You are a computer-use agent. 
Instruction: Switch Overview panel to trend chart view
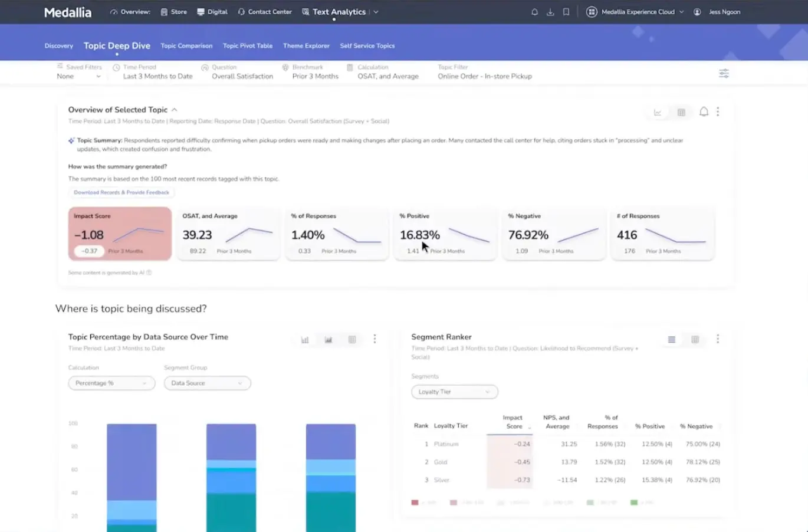(x=658, y=112)
